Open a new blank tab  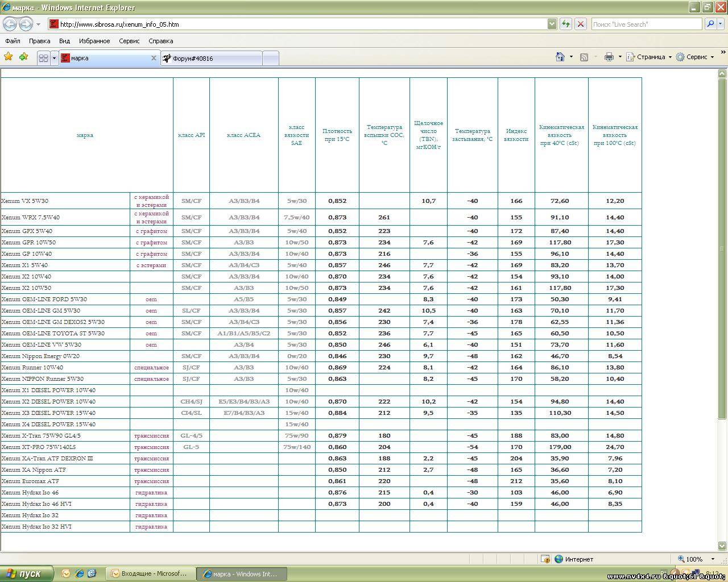(271, 58)
